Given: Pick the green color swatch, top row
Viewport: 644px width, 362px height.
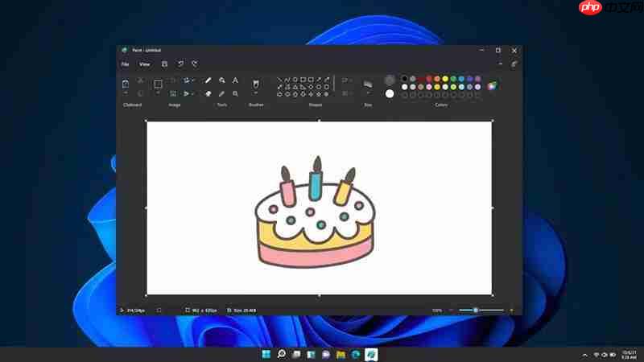Looking at the screenshot, I should click(x=453, y=79).
